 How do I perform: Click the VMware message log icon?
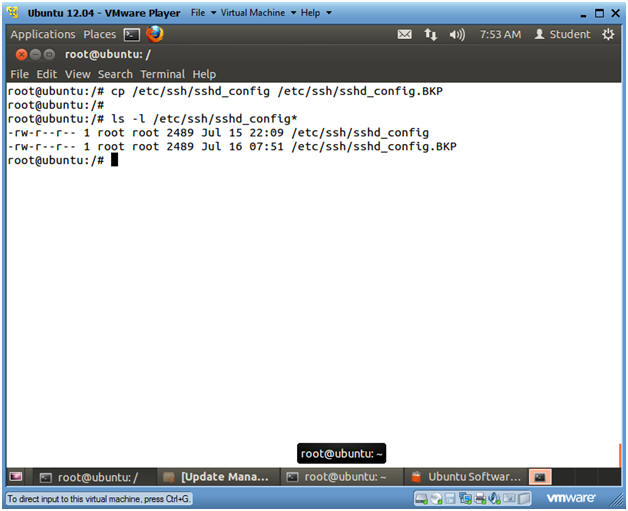click(x=523, y=499)
